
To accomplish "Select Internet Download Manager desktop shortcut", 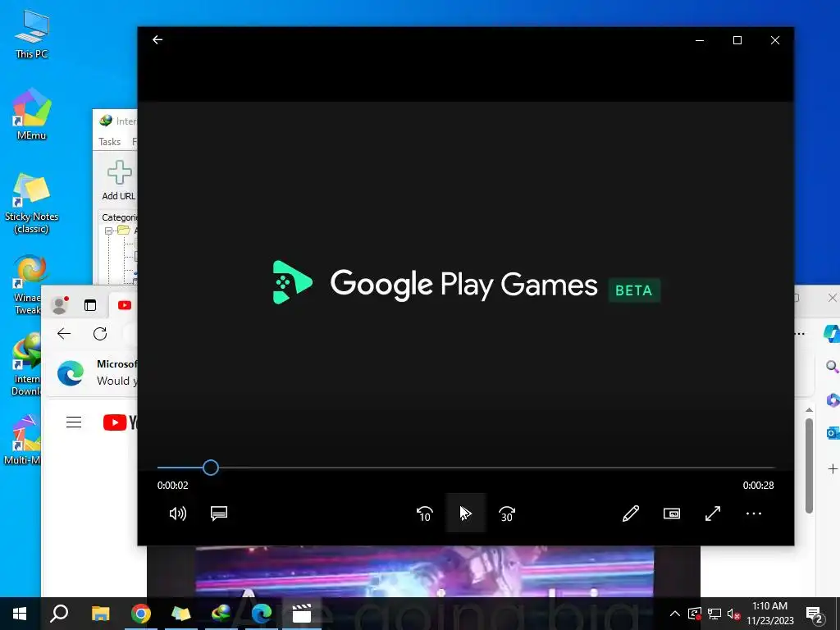I will (x=25, y=364).
